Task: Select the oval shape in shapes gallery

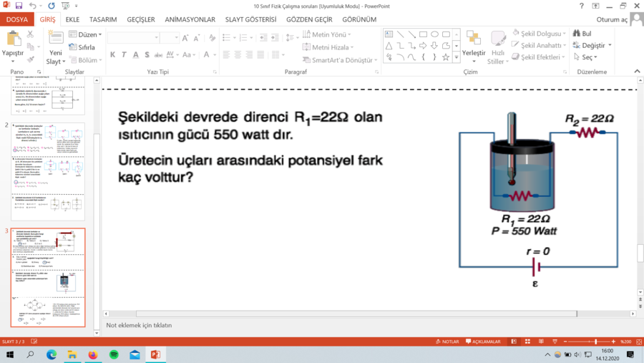Action: (435, 34)
